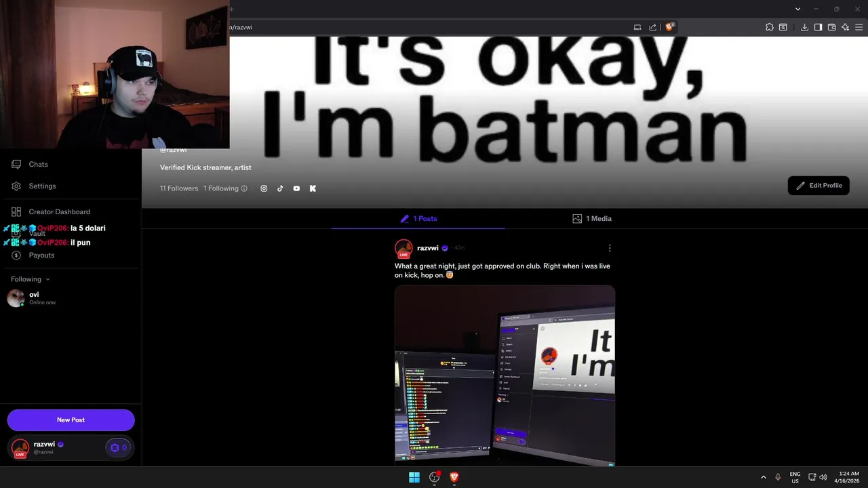The height and width of the screenshot is (488, 868).
Task: Open the Windows Start button
Action: click(414, 477)
